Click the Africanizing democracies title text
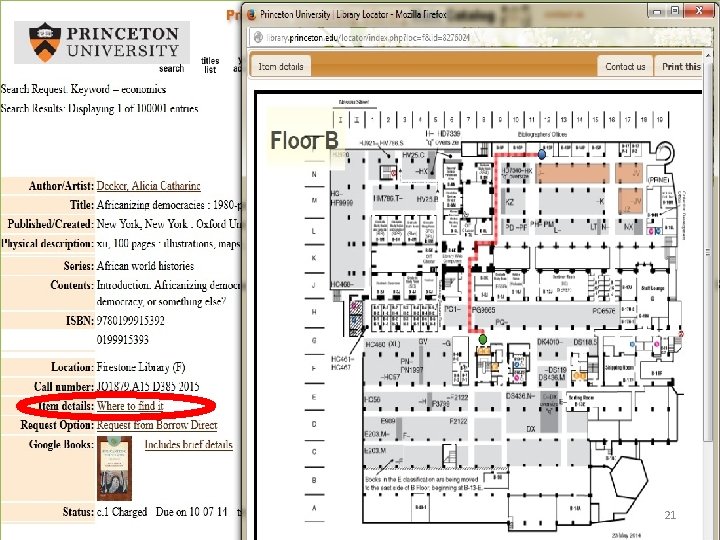Image resolution: width=720 pixels, height=540 pixels. [x=169, y=205]
